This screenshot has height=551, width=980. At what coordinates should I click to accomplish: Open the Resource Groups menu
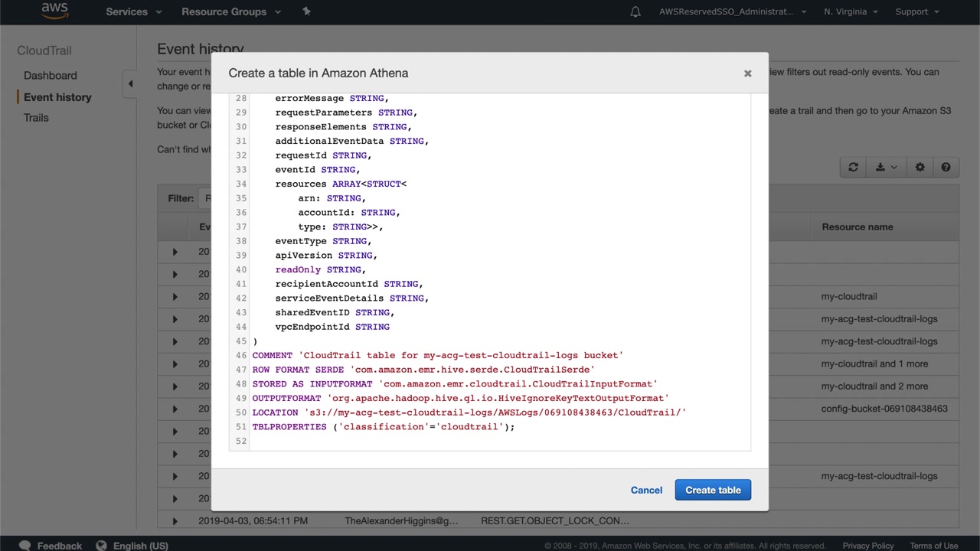click(231, 11)
